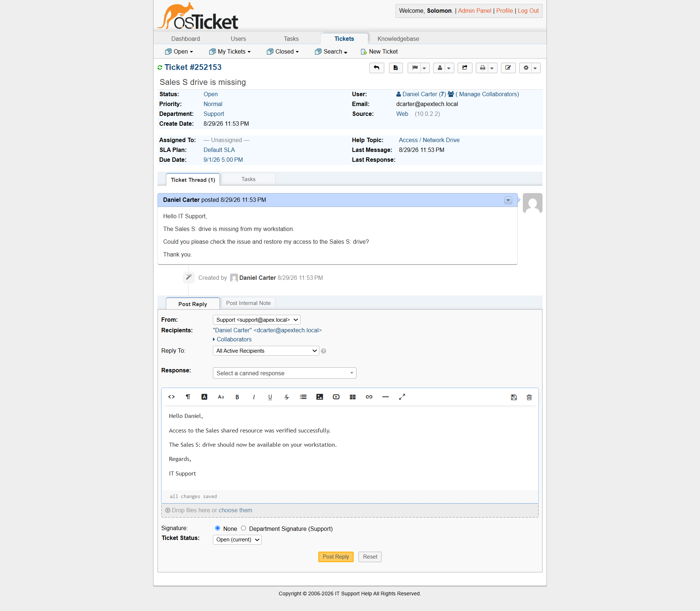700x611 pixels.
Task: Expand editor to fullscreen
Action: click(x=402, y=397)
